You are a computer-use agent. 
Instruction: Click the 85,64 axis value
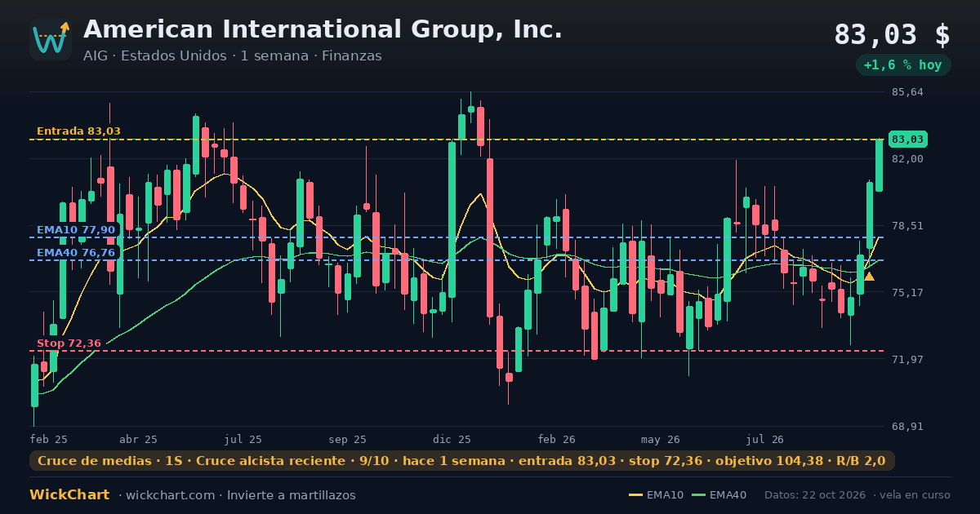[907, 92]
